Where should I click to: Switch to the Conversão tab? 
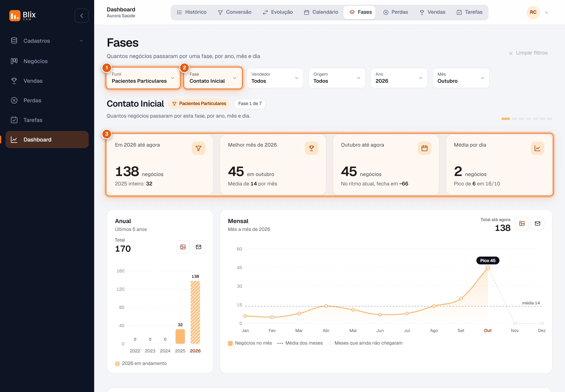coord(235,12)
